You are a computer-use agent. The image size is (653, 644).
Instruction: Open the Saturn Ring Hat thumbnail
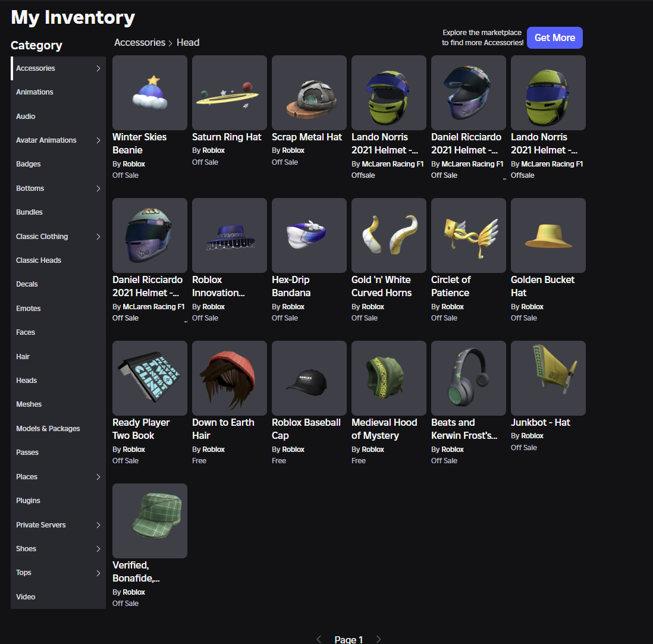click(230, 93)
